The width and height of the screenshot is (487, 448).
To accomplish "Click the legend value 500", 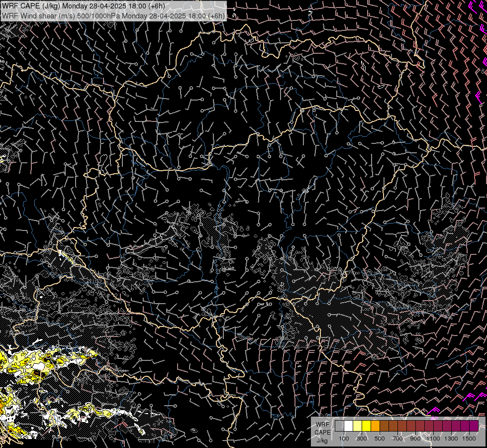I will (x=380, y=439).
